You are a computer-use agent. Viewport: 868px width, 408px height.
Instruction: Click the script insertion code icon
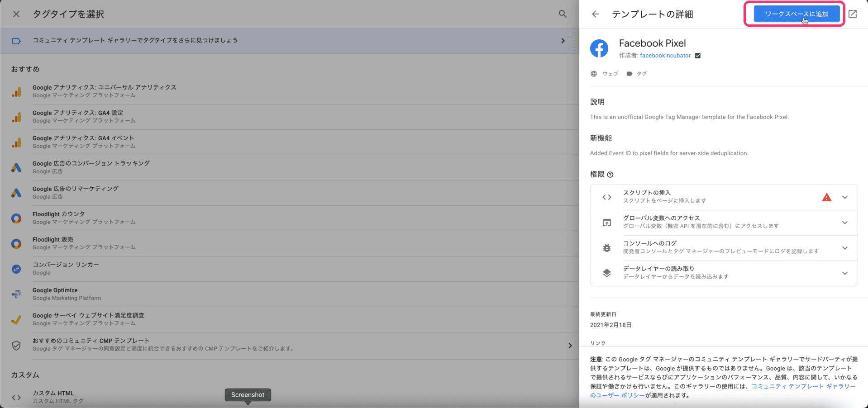click(x=607, y=197)
